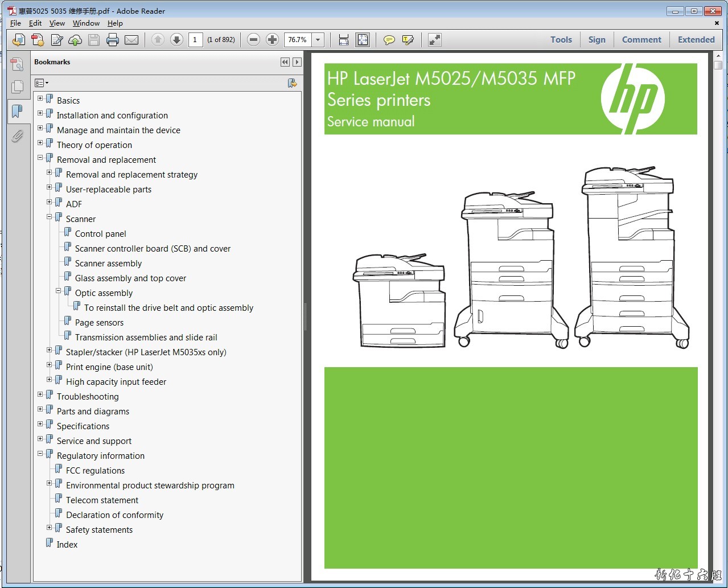
Task: Open the Comment pane
Action: tap(641, 40)
